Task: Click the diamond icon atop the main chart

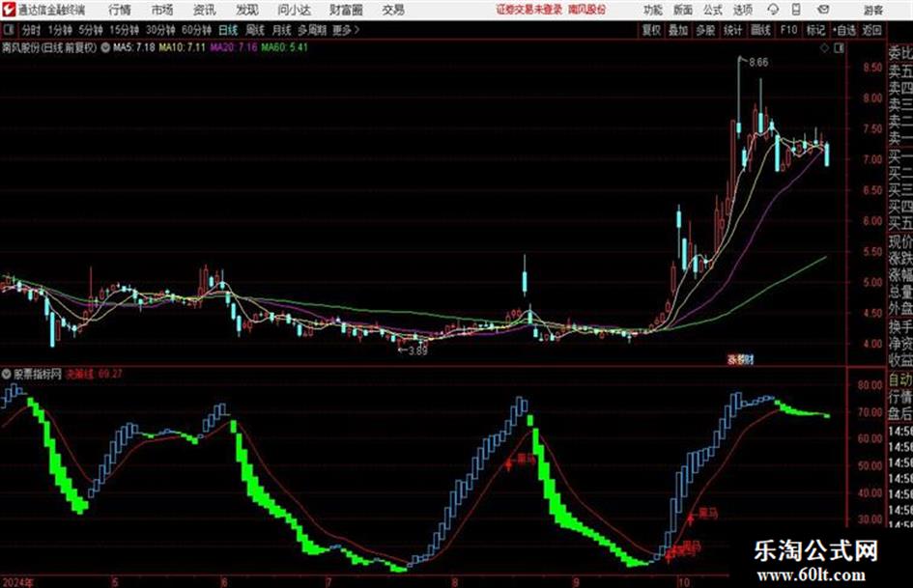Action: [x=824, y=48]
